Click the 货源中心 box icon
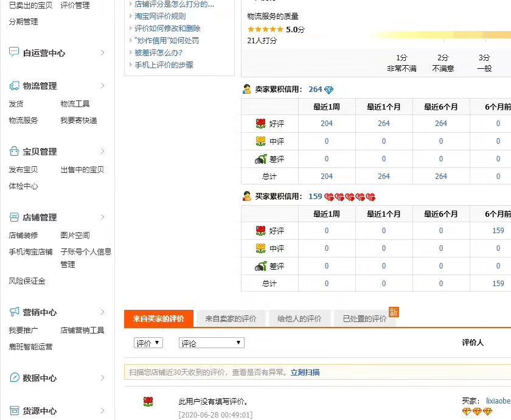Screen dimensions: 511x420 tap(14, 410)
